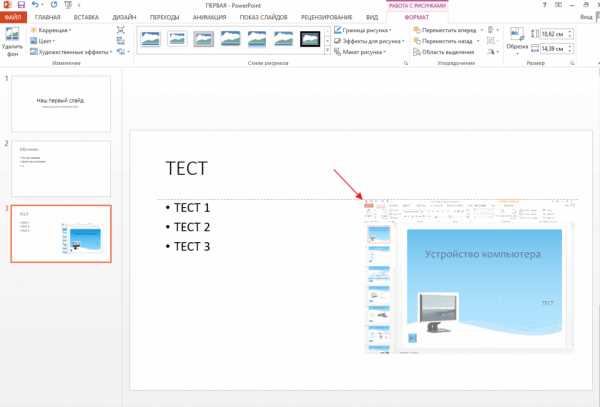Select slide 1 thumbnail in panel
Screen dimensions: 600x407
click(x=61, y=104)
